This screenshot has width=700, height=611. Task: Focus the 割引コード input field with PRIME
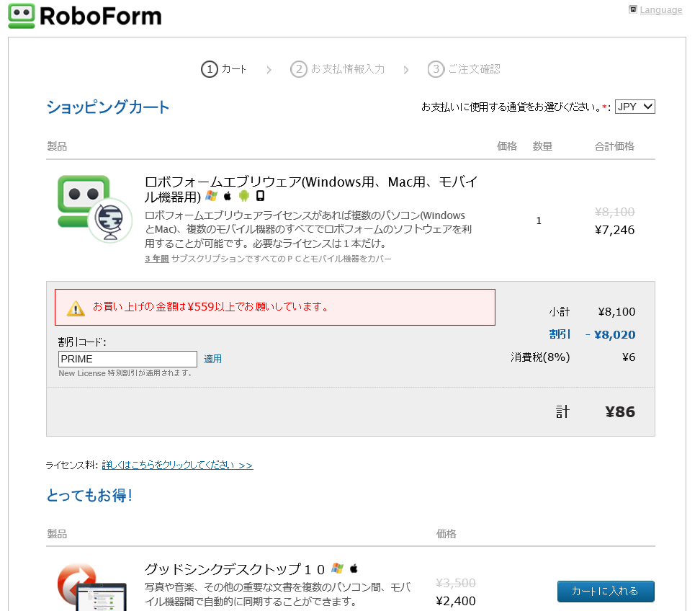click(127, 359)
